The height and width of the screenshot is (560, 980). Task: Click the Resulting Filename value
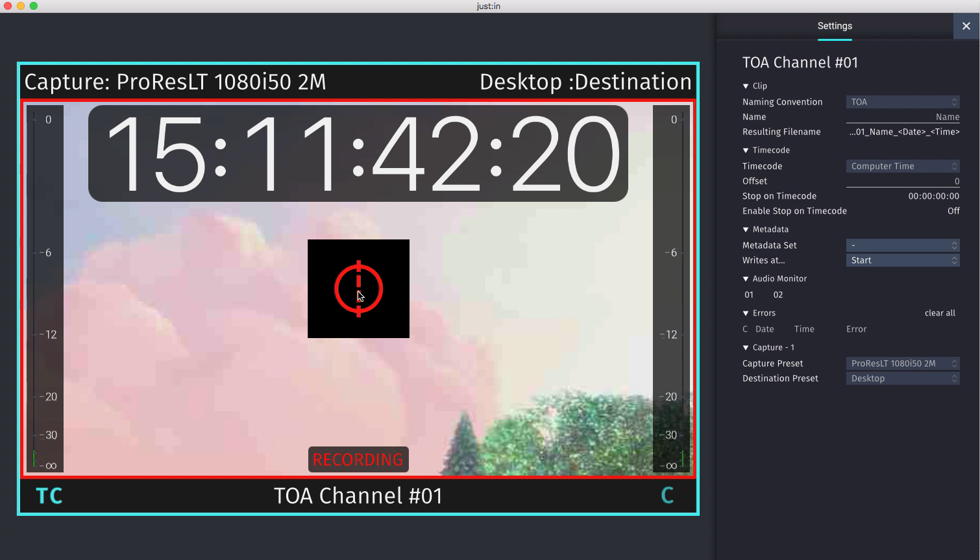[904, 132]
